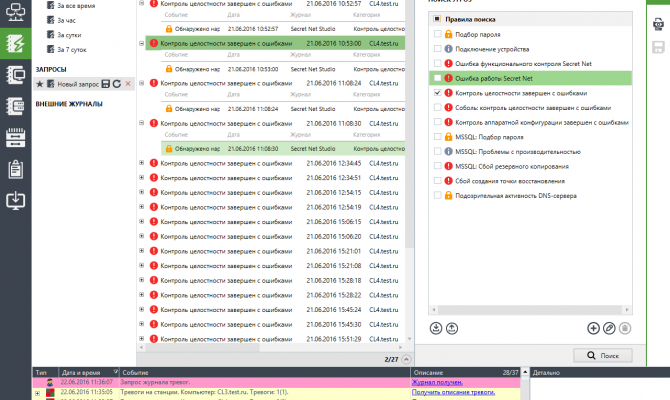The width and height of the screenshot is (670, 400).
Task: Sort bottom log by Описание column
Action: pos(465,372)
